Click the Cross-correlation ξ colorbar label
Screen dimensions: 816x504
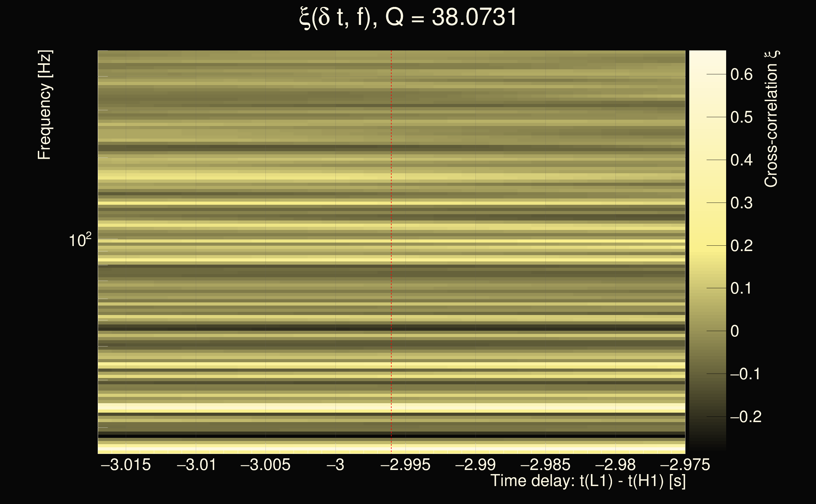(771, 119)
